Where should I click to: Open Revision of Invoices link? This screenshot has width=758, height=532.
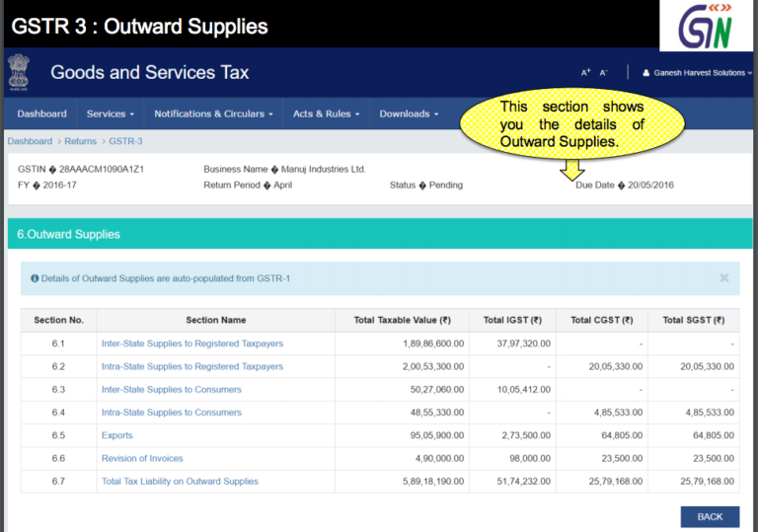coord(142,459)
